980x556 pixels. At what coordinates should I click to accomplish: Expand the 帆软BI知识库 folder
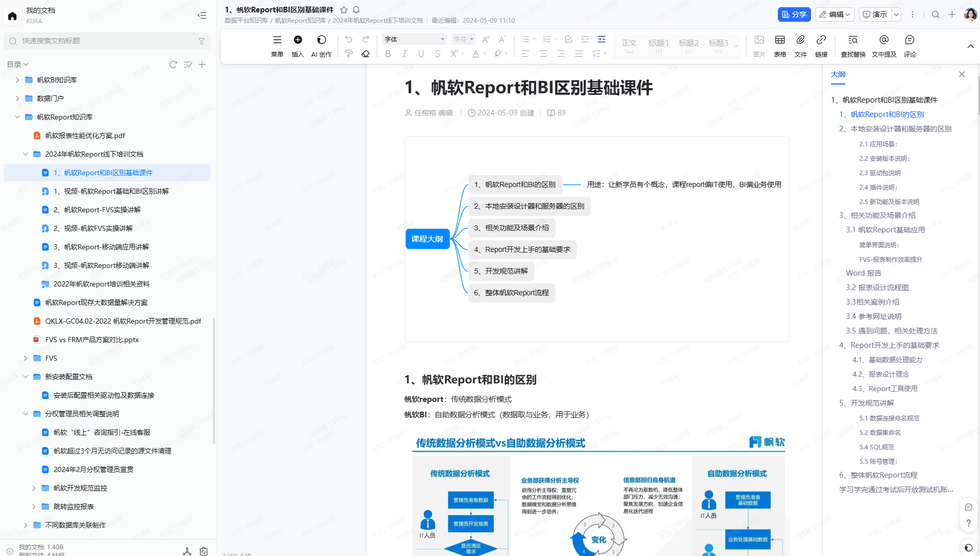pyautogui.click(x=18, y=80)
